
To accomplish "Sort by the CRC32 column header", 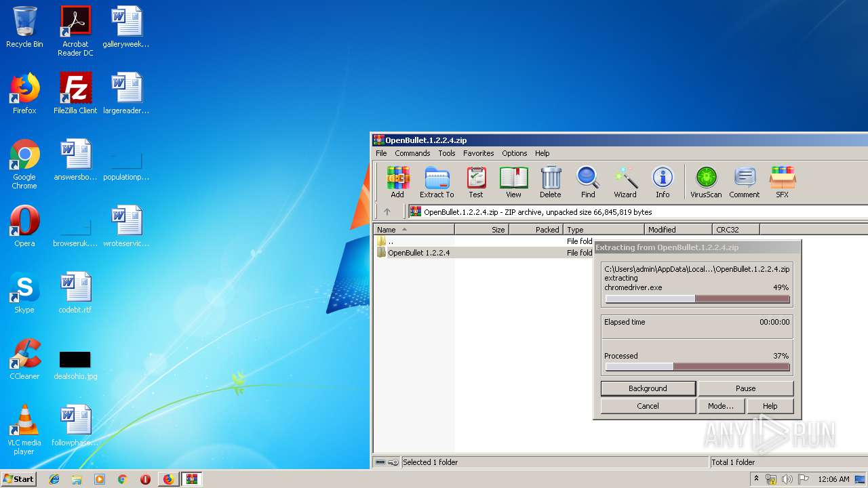I will pos(736,230).
